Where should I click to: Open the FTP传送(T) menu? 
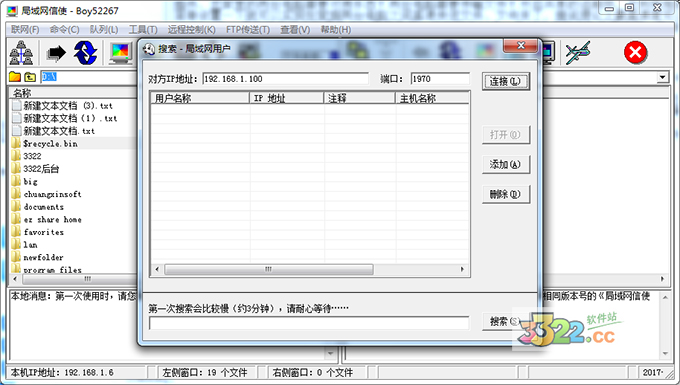[248, 29]
